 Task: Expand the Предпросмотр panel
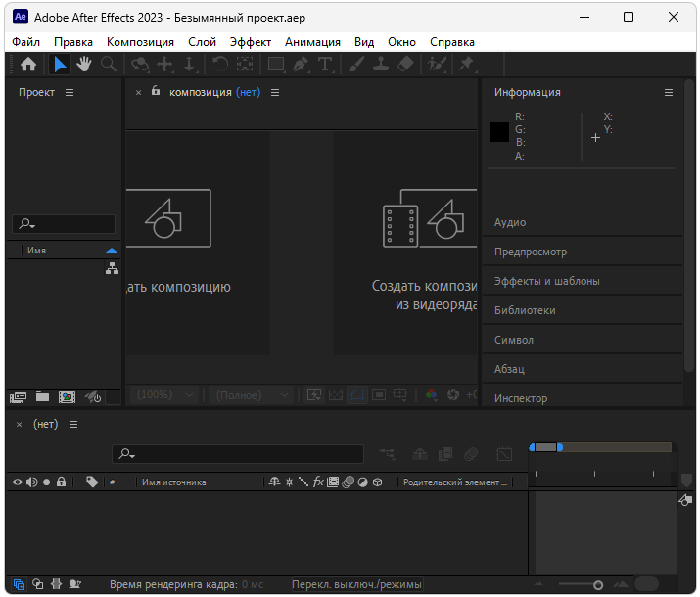click(x=583, y=252)
